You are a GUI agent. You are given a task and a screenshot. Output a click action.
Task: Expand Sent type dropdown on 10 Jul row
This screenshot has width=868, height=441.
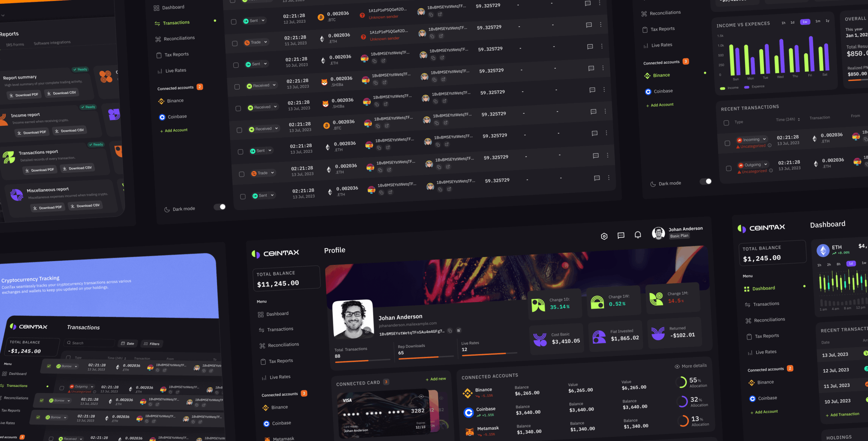265,64
